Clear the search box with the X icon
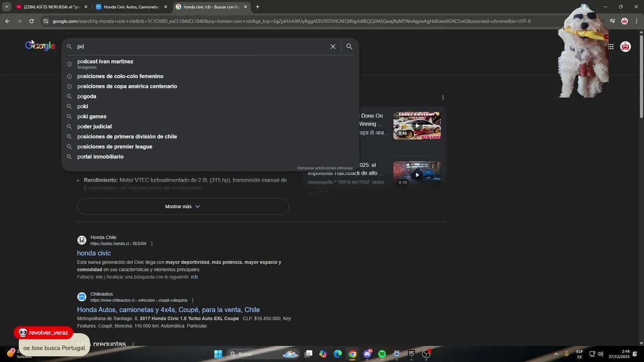 [x=333, y=46]
